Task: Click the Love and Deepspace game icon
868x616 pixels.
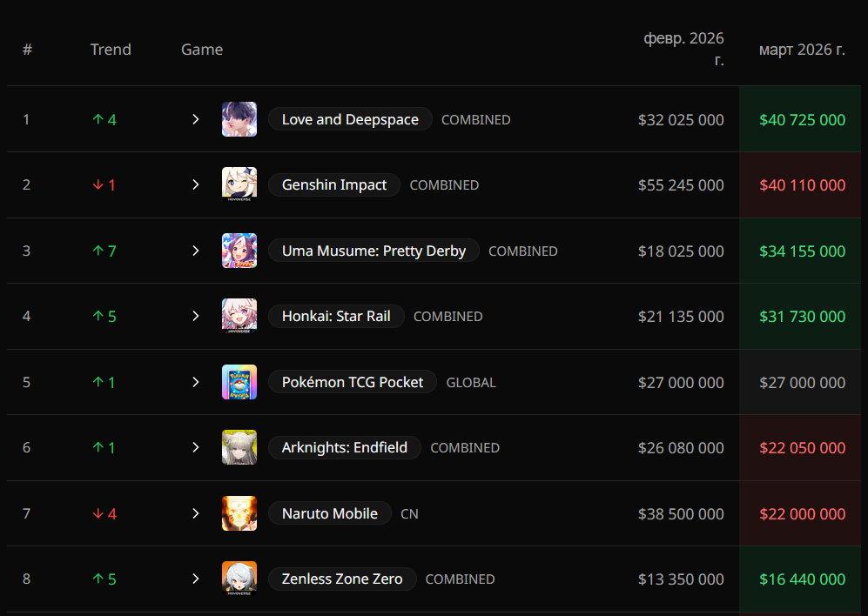Action: [239, 119]
